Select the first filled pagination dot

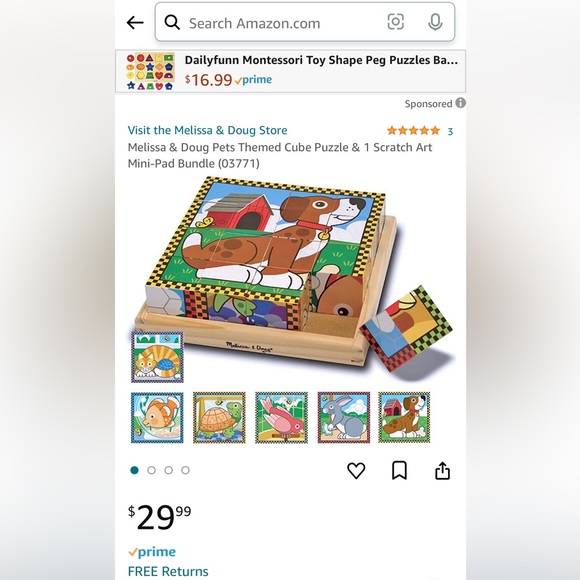[x=135, y=470]
